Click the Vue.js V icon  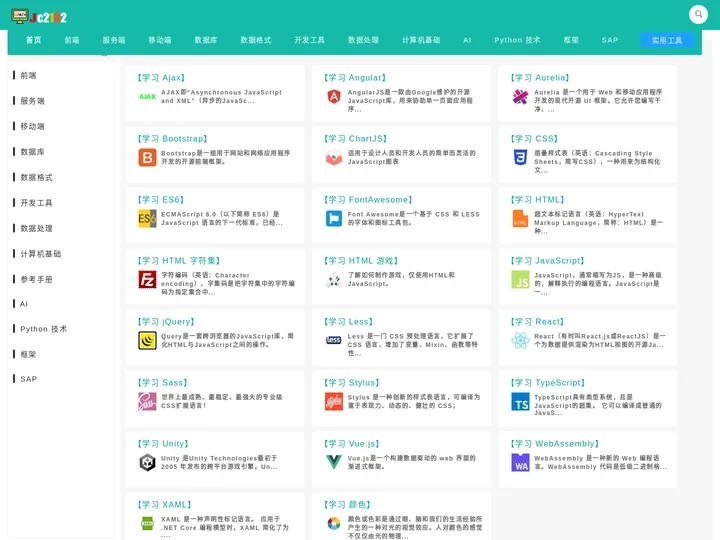pyautogui.click(x=334, y=462)
